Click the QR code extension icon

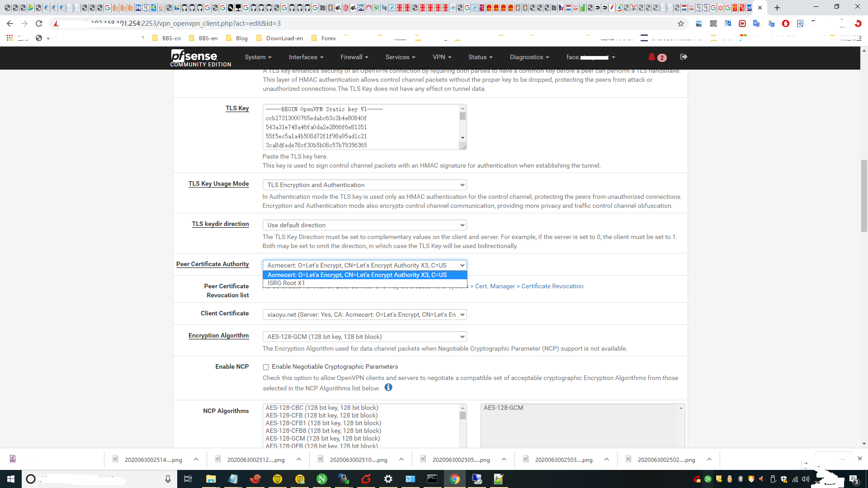[713, 23]
